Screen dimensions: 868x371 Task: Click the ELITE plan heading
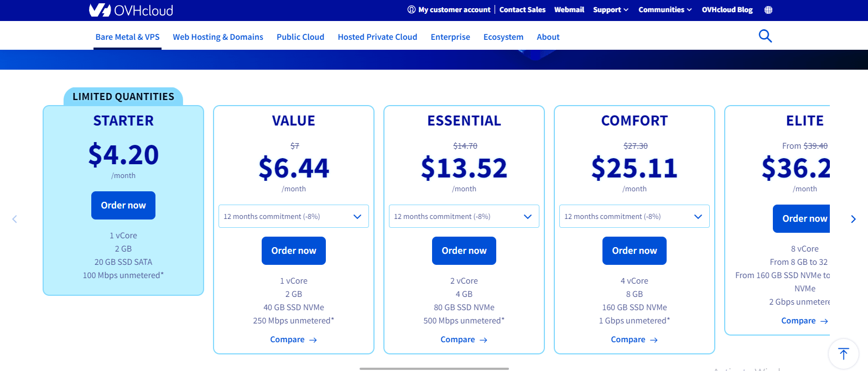(x=805, y=121)
